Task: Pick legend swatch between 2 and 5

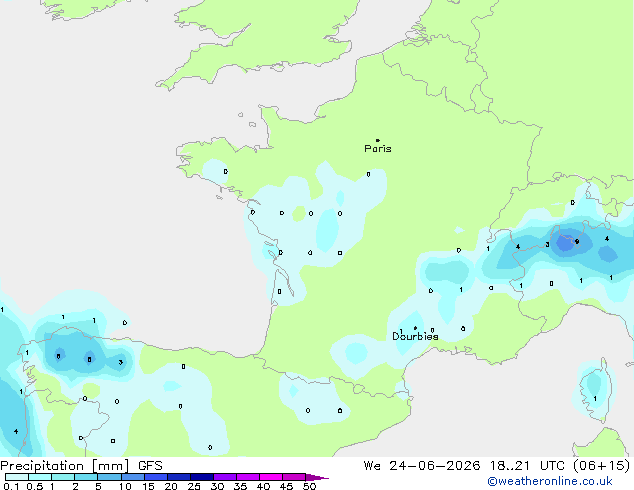Action: [x=86, y=477]
